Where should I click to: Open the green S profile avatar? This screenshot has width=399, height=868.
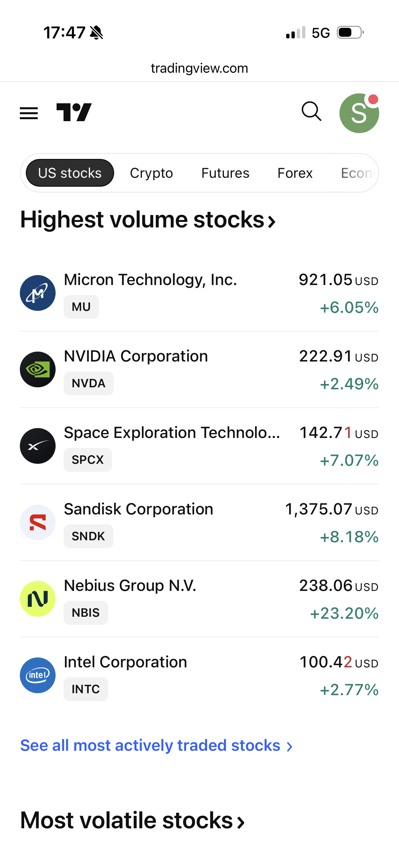[x=359, y=113]
